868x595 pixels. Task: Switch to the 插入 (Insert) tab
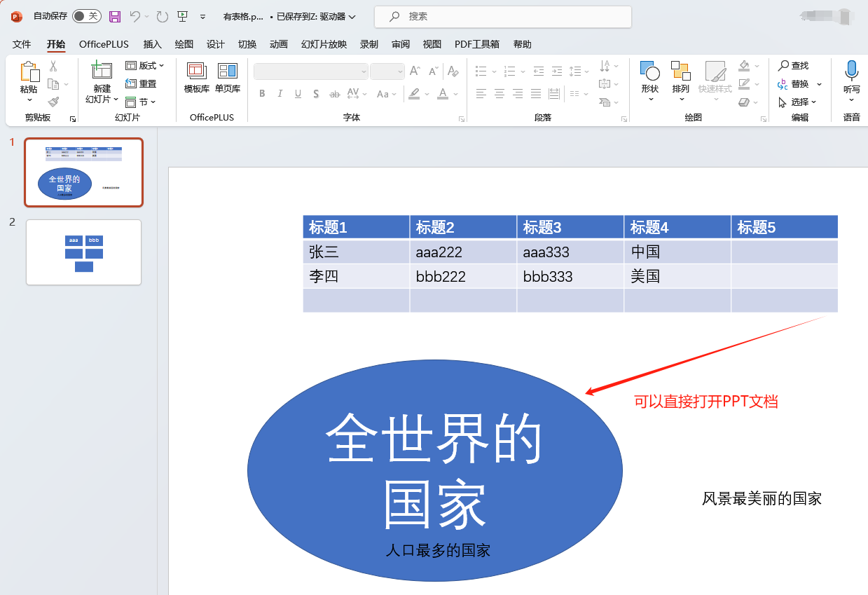pos(152,44)
